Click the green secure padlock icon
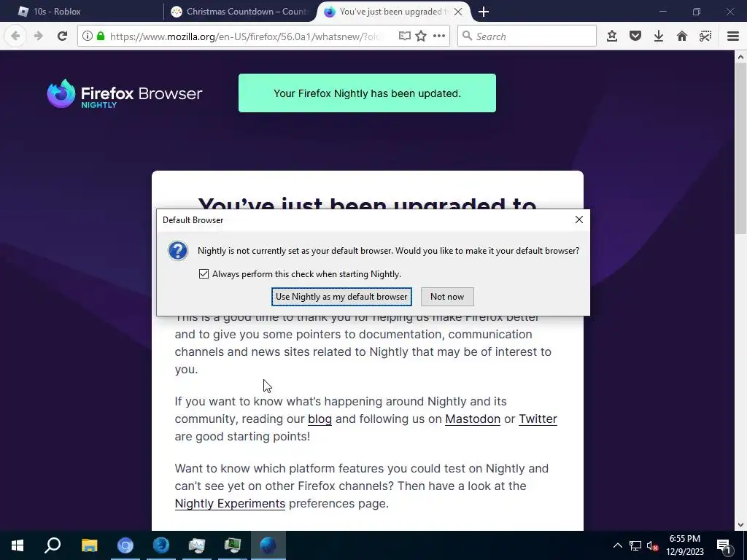 click(x=101, y=36)
